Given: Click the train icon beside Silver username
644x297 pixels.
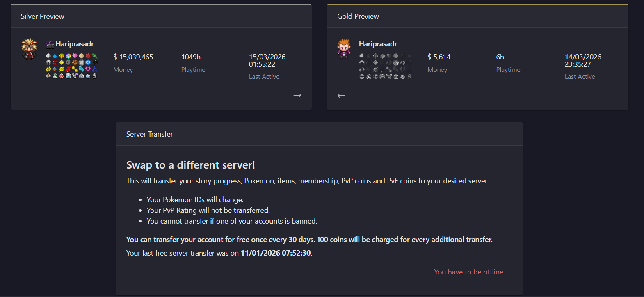Looking at the screenshot, I should tap(50, 44).
